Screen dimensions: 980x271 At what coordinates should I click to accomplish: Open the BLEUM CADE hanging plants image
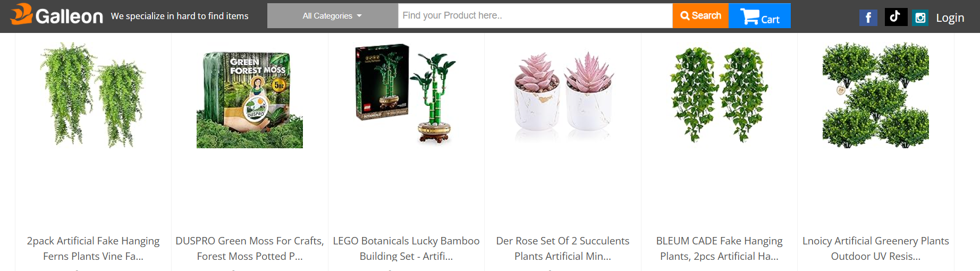tap(719, 95)
